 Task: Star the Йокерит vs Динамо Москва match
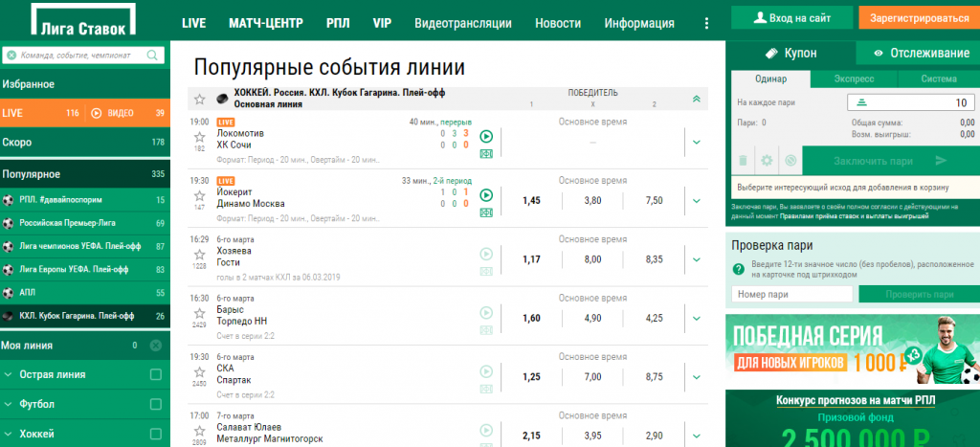199,195
